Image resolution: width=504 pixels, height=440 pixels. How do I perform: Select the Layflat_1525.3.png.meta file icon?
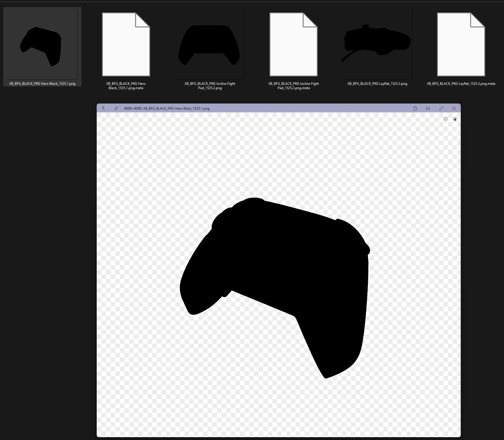pyautogui.click(x=461, y=44)
